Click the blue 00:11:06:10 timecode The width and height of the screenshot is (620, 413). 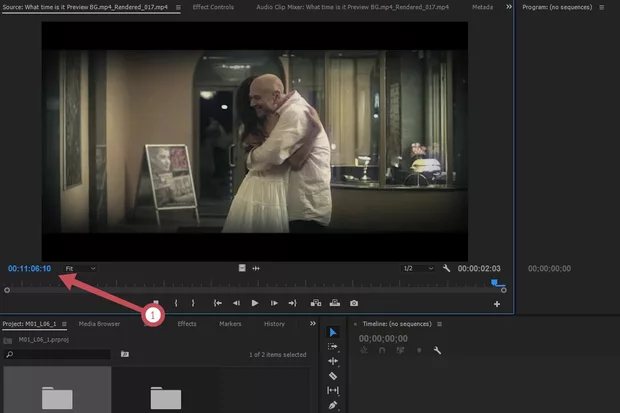pos(29,269)
